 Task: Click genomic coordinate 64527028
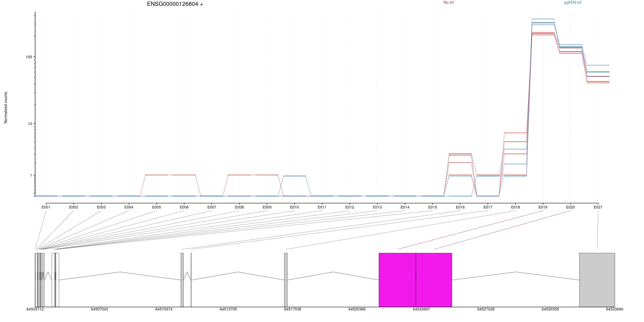click(486, 309)
